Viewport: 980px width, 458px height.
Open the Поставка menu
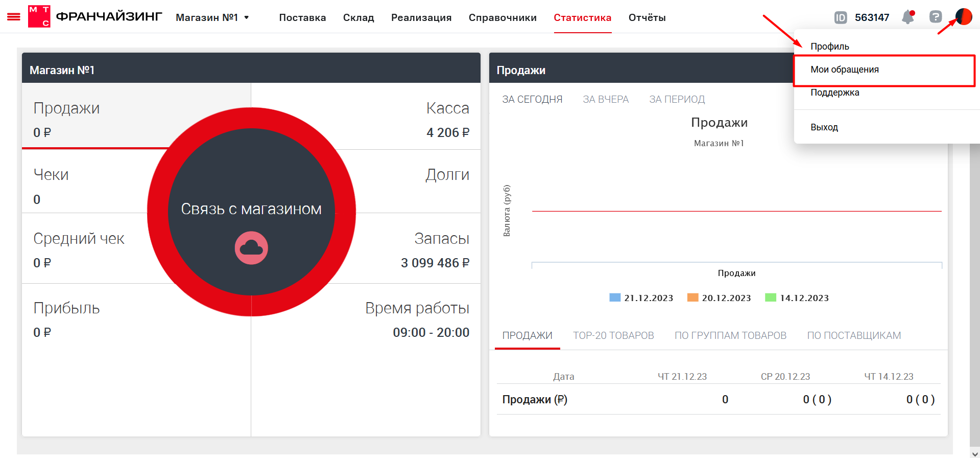pos(302,17)
